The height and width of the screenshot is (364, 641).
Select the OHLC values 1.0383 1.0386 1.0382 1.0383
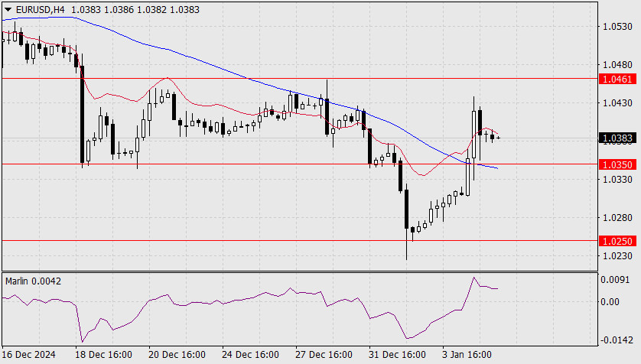point(135,9)
